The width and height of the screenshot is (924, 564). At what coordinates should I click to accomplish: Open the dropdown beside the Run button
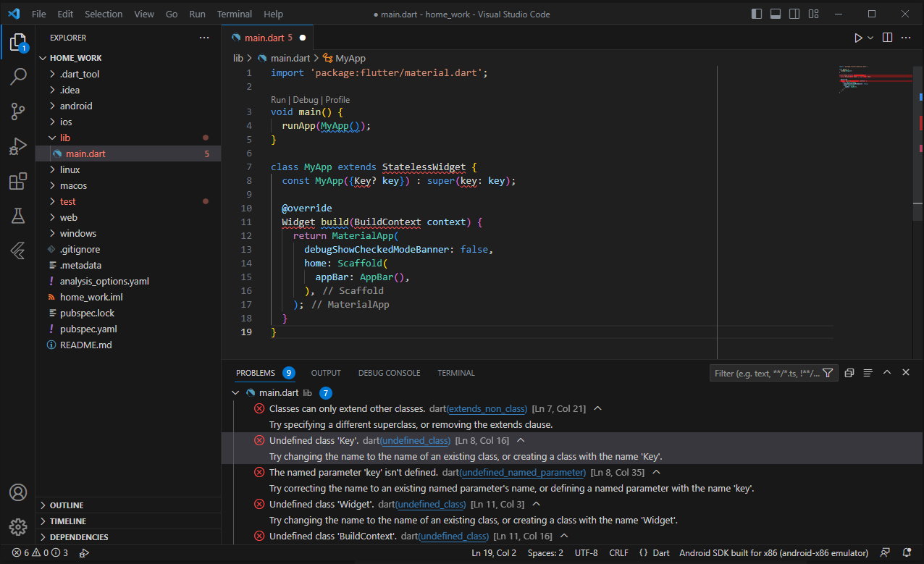[x=870, y=38]
